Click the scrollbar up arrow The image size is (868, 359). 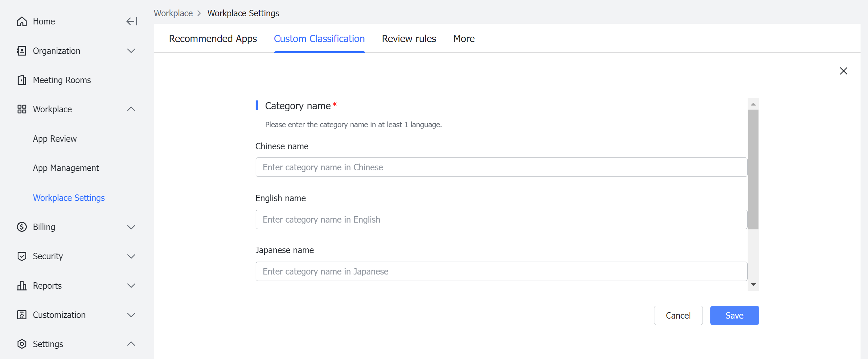pyautogui.click(x=753, y=104)
